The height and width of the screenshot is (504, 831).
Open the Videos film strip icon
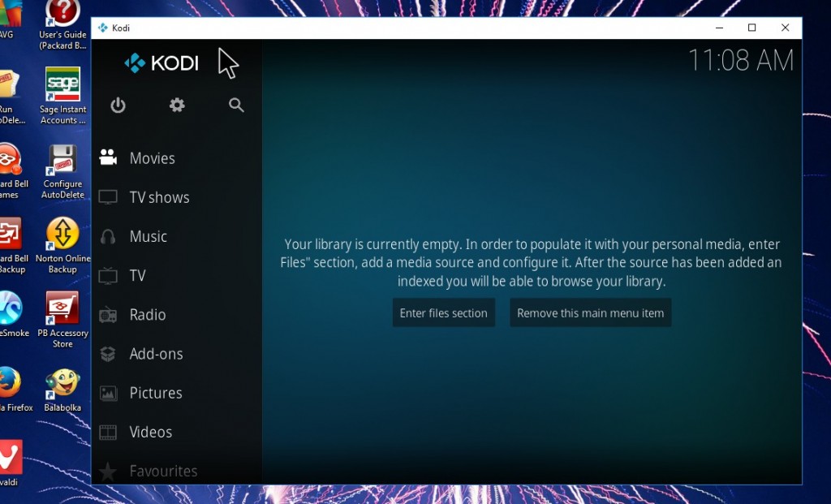[x=108, y=432]
